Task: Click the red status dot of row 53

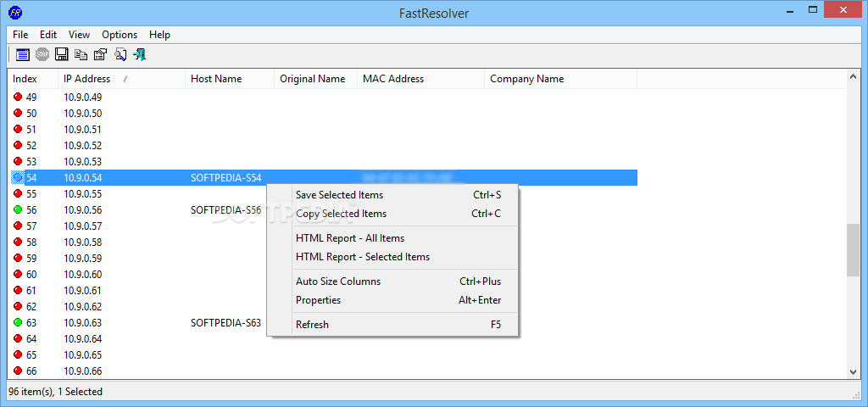Action: point(18,161)
